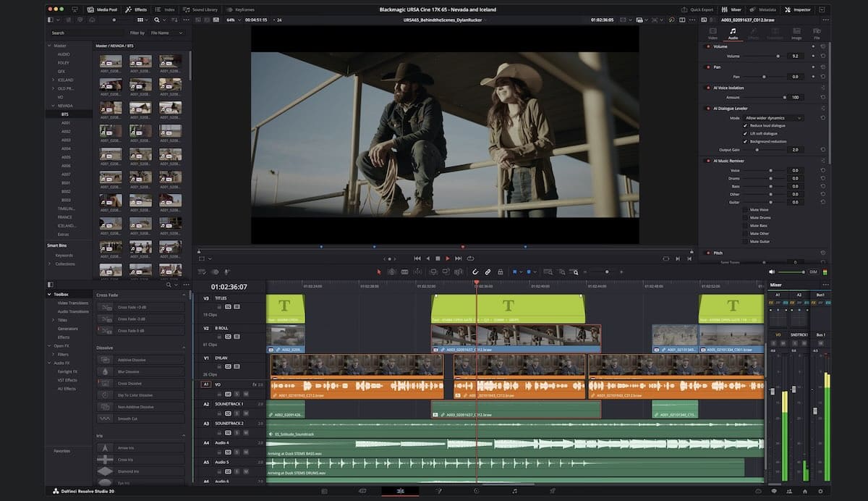
Task: Stop playback in the viewer
Action: coord(438,258)
